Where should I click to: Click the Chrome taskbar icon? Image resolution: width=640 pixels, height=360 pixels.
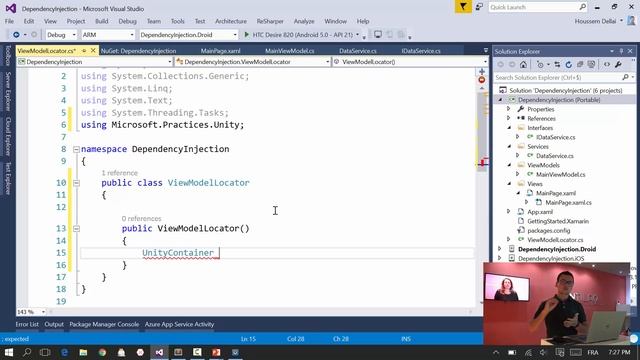tap(102, 352)
